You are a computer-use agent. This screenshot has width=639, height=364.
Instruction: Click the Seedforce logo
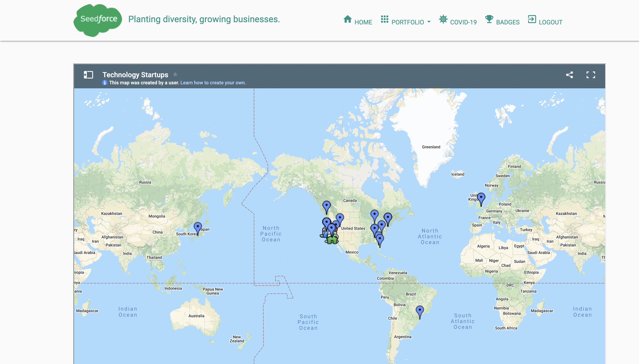[x=98, y=20]
